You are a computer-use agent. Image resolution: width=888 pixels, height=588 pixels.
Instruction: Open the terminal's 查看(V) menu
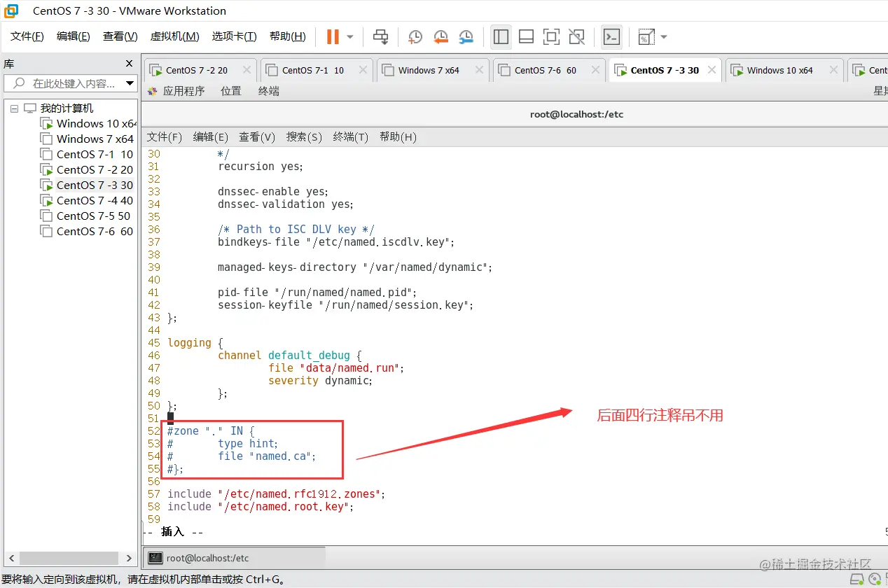pos(257,137)
